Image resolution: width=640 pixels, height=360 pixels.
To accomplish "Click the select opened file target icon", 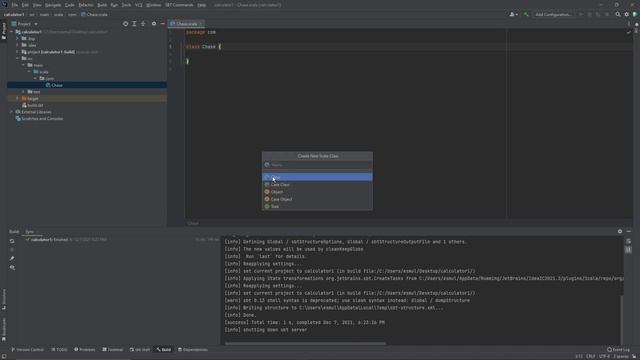I will pyautogui.click(x=125, y=24).
